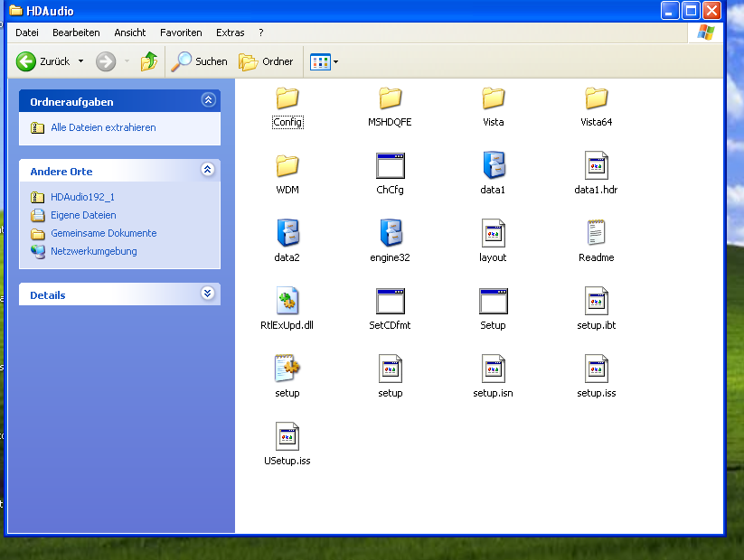Select the layout file
The height and width of the screenshot is (560, 744).
point(493,241)
